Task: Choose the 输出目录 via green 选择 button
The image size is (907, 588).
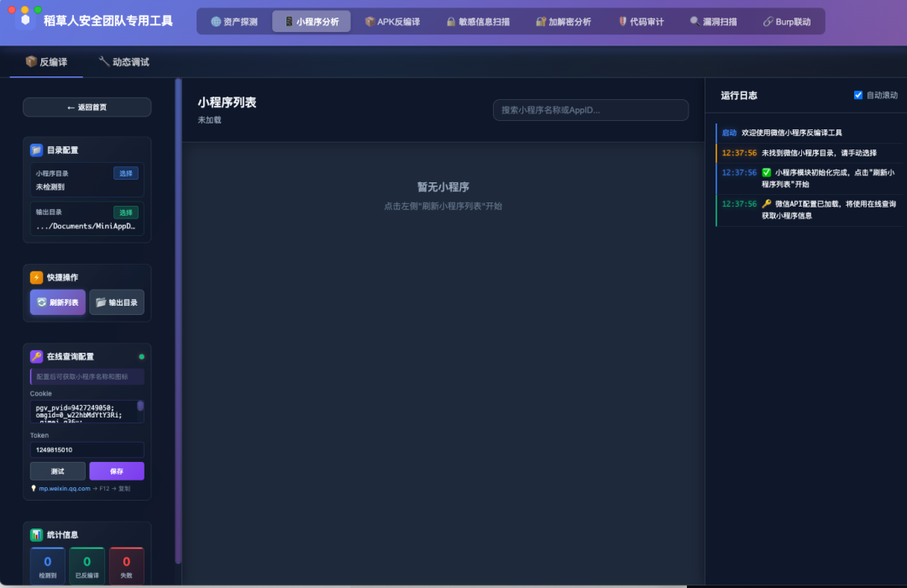Action: [x=125, y=213]
